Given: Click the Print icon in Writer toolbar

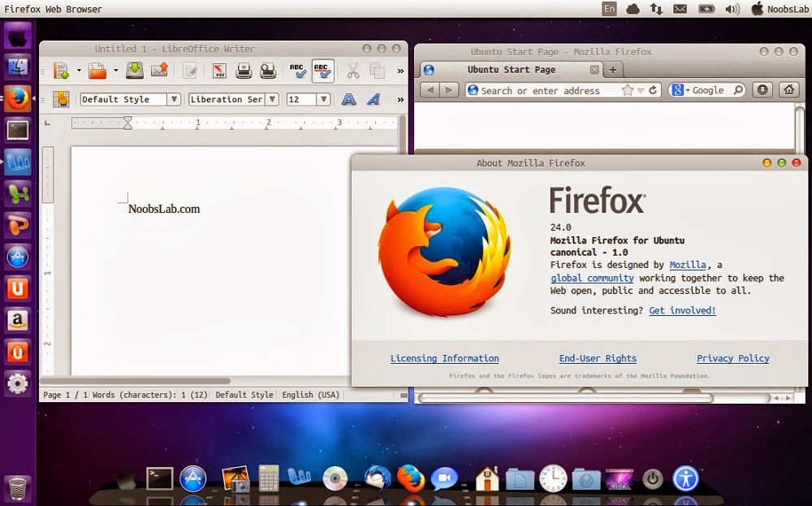Looking at the screenshot, I should coord(244,71).
